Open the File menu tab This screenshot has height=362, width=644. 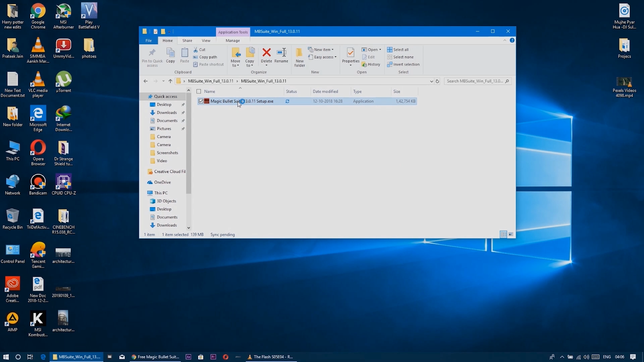149,41
